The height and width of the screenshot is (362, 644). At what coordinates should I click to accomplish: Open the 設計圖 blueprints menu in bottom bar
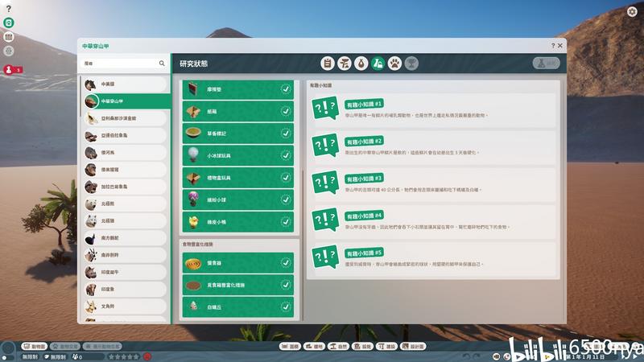(x=413, y=347)
